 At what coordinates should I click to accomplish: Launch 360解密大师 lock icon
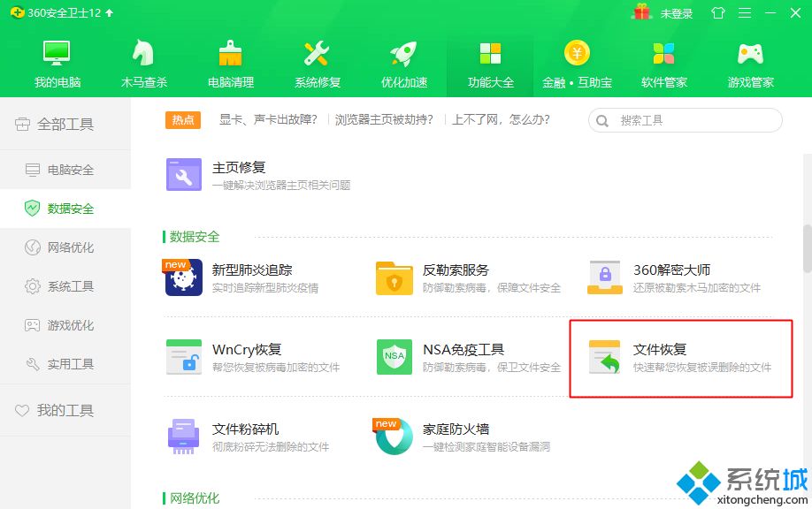(x=605, y=277)
